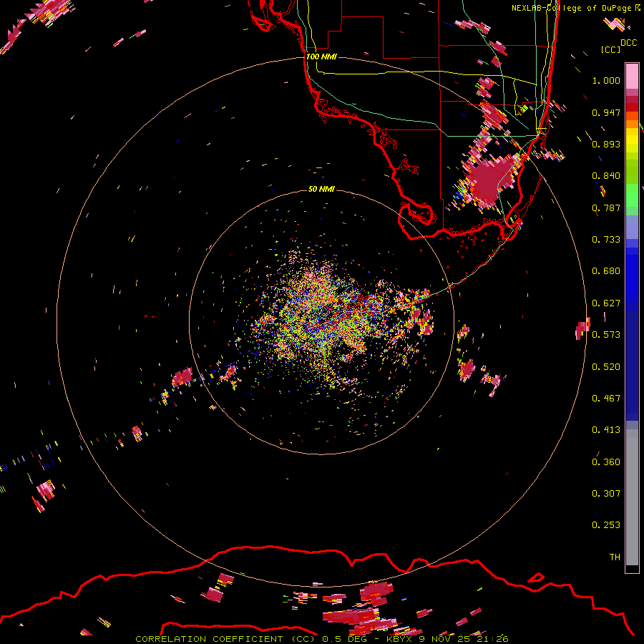The image size is (644, 644).
Task: Click the 100 NMI range ring label
Action: 321,57
